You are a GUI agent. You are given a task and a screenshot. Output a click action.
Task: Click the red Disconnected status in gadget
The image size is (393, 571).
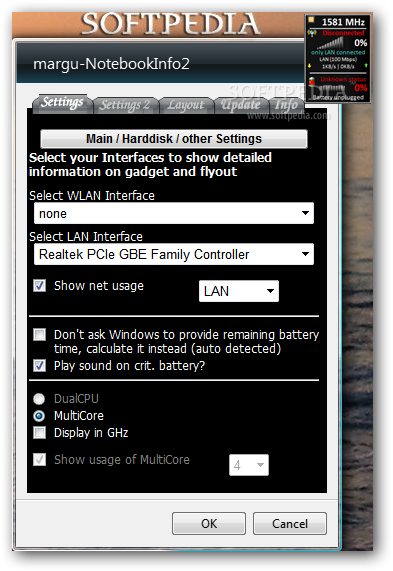343,33
